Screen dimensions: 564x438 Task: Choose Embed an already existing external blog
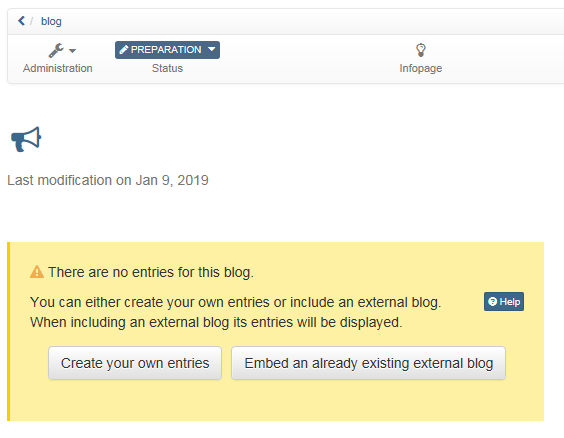(x=368, y=363)
